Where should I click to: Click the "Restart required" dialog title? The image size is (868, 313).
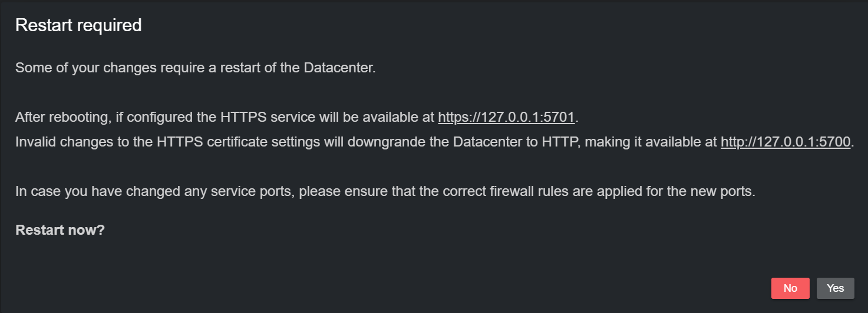[78, 25]
